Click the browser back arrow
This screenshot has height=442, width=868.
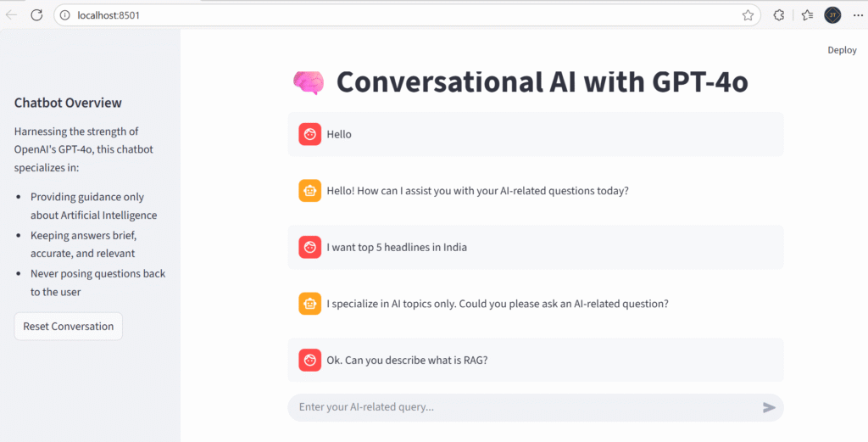pos(12,14)
